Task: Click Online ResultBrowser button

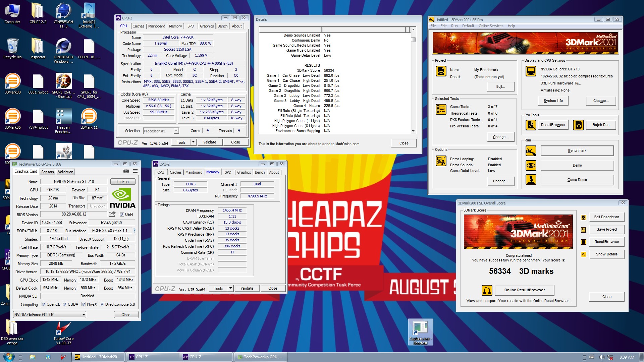Action: (524, 290)
